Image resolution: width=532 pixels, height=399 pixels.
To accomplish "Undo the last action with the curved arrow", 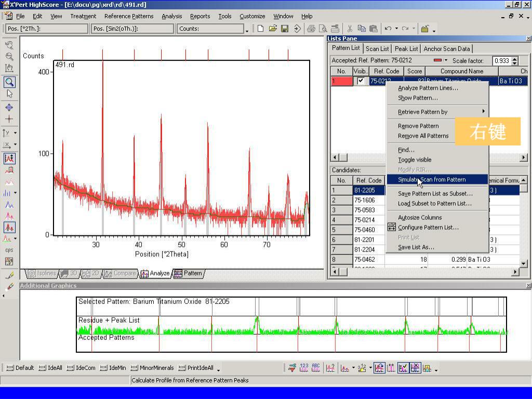I will pyautogui.click(x=388, y=29).
